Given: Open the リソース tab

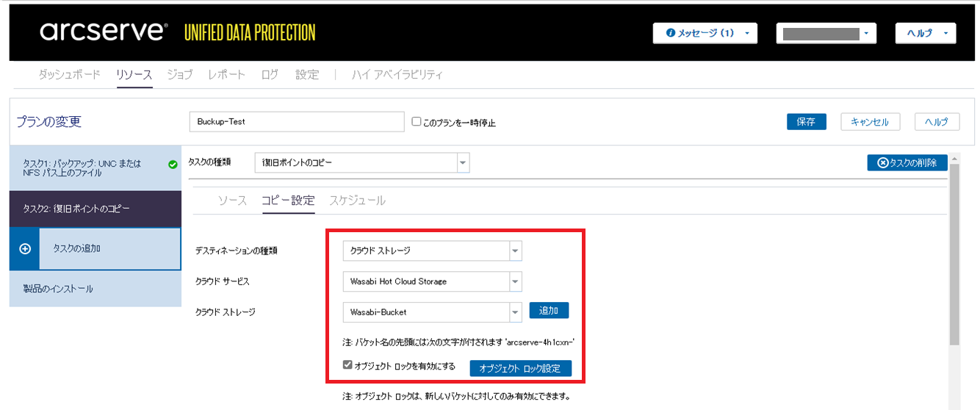Looking at the screenshot, I should tap(134, 74).
